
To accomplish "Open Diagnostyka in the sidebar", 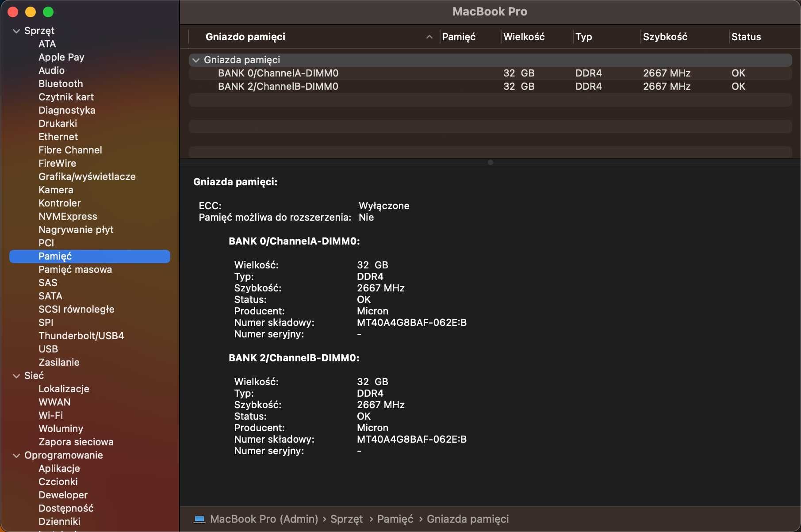I will click(67, 111).
